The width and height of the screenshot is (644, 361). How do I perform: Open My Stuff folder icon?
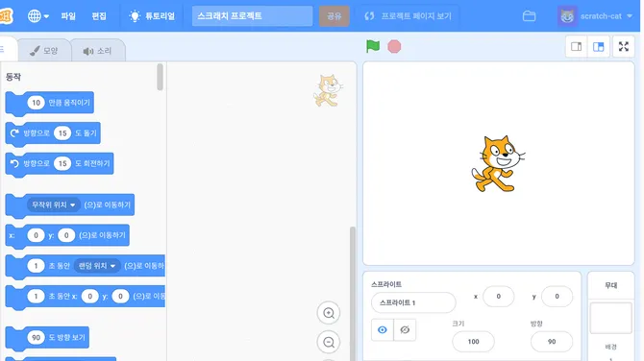coord(529,16)
